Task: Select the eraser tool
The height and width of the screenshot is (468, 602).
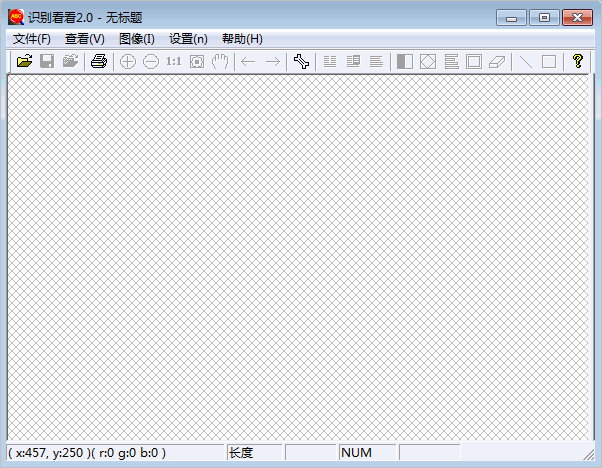Action: pos(497,61)
